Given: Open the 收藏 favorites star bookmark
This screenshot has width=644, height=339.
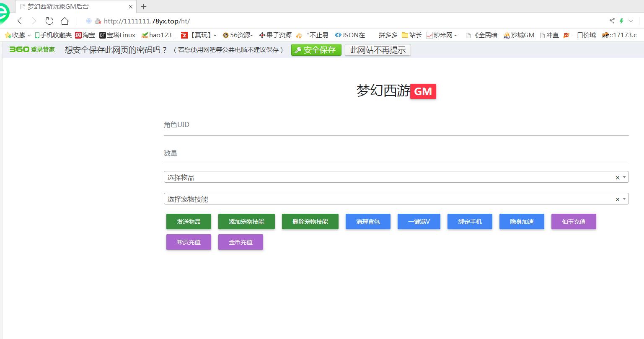Looking at the screenshot, I should 15,35.
